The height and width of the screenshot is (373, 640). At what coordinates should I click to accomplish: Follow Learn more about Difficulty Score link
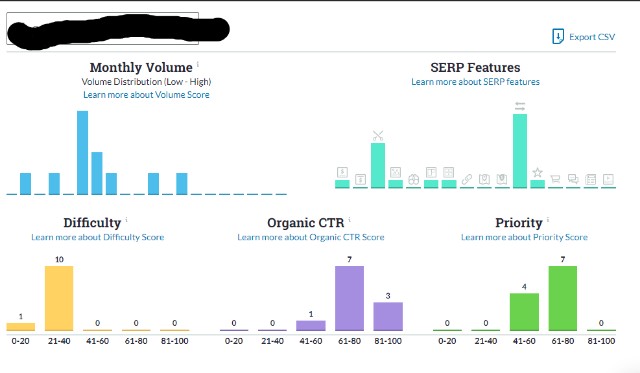click(98, 237)
